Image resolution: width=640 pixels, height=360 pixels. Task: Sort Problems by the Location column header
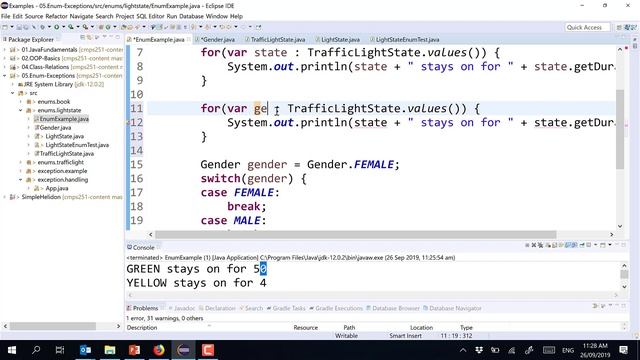click(421, 328)
